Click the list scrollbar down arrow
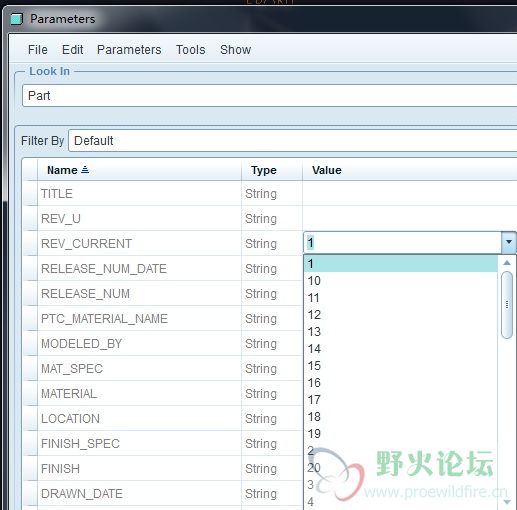The height and width of the screenshot is (510, 517). [507, 502]
